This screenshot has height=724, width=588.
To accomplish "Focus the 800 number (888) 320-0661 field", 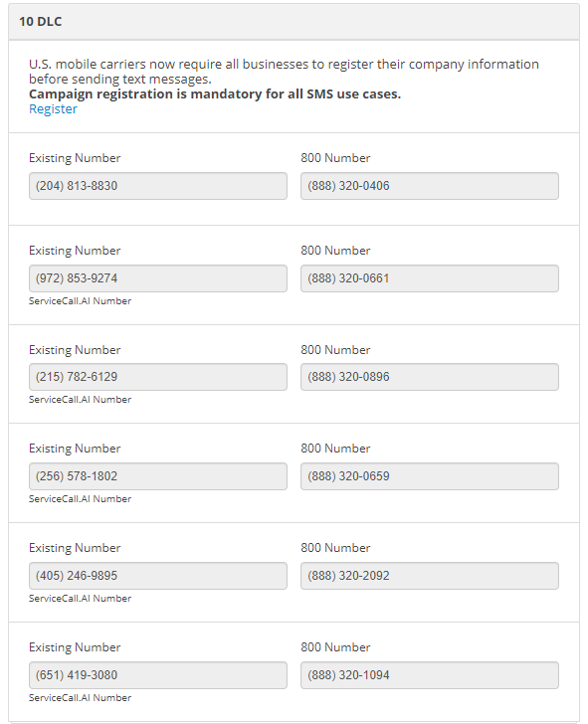I will 430,278.
